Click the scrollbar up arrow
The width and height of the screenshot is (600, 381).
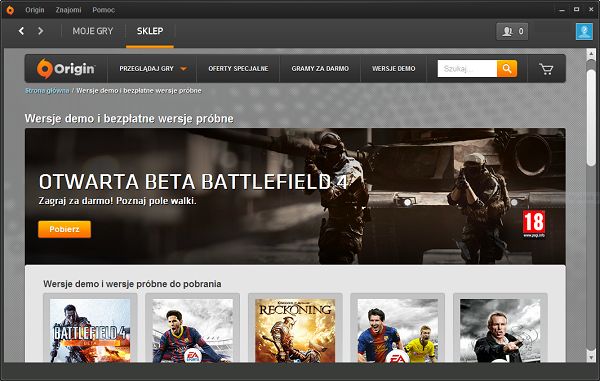point(591,53)
